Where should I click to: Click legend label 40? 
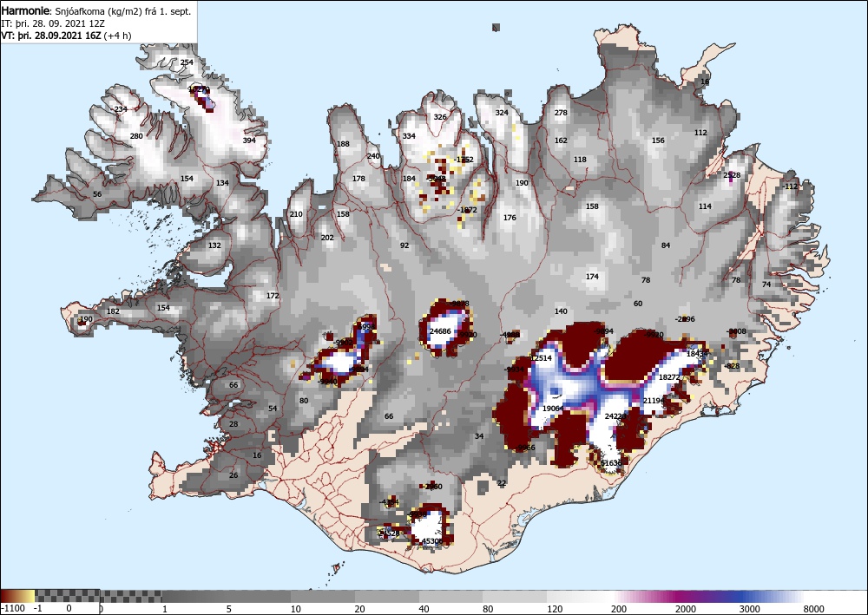click(424, 609)
